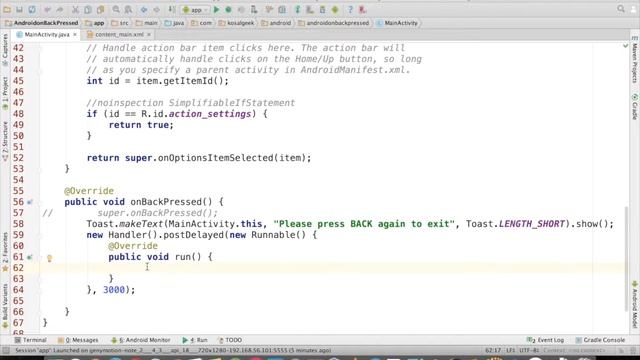Open the Terminal tool window

click(30, 340)
